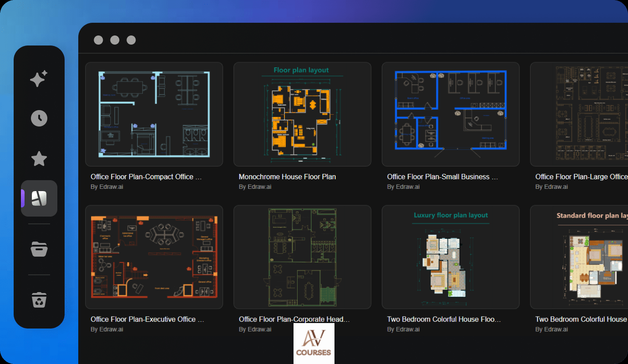Click the title 'Office Floor Plan-Large Office'
The height and width of the screenshot is (364, 628).
(x=582, y=177)
